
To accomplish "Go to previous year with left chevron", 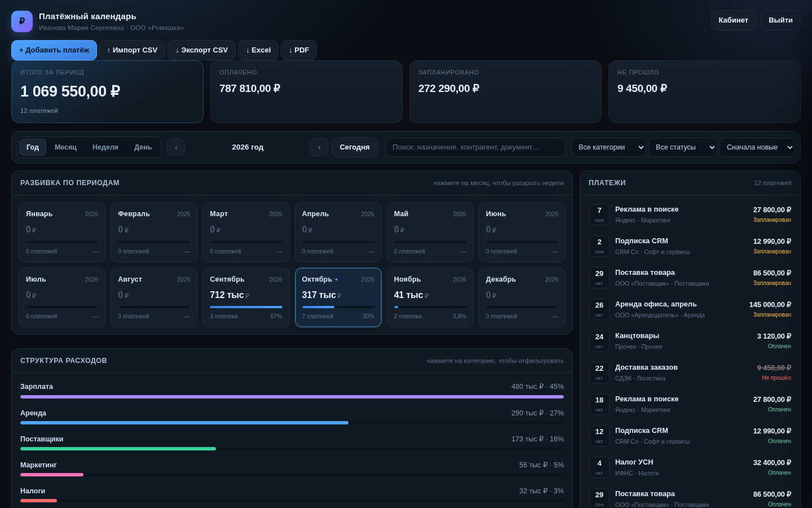I will pos(176,147).
